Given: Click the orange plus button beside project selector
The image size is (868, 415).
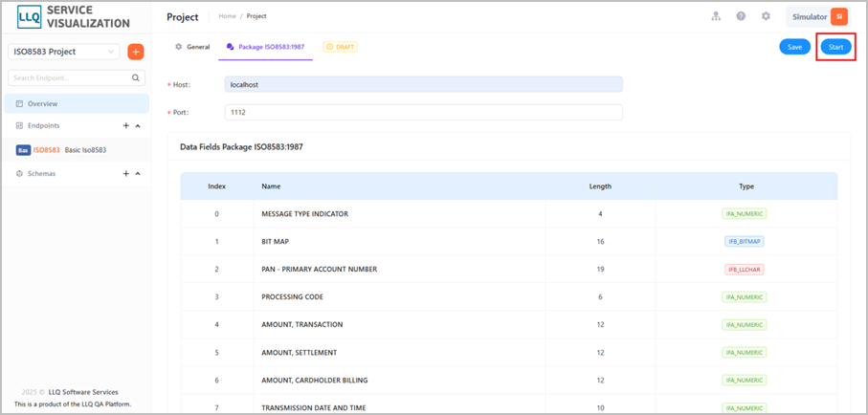Looking at the screenshot, I should click(x=136, y=52).
